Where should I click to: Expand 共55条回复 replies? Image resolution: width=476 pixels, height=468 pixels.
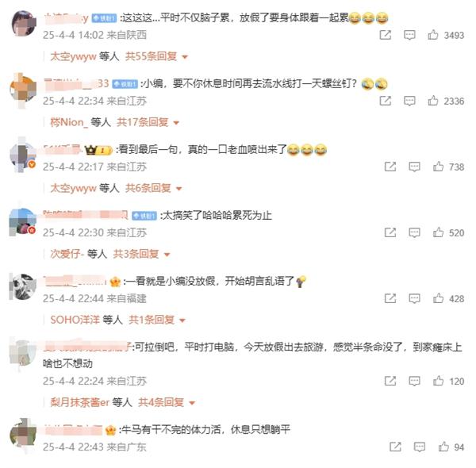tap(156, 56)
